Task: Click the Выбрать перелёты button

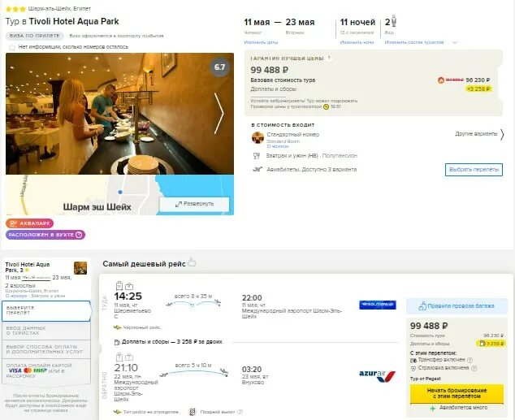Action: tap(474, 170)
